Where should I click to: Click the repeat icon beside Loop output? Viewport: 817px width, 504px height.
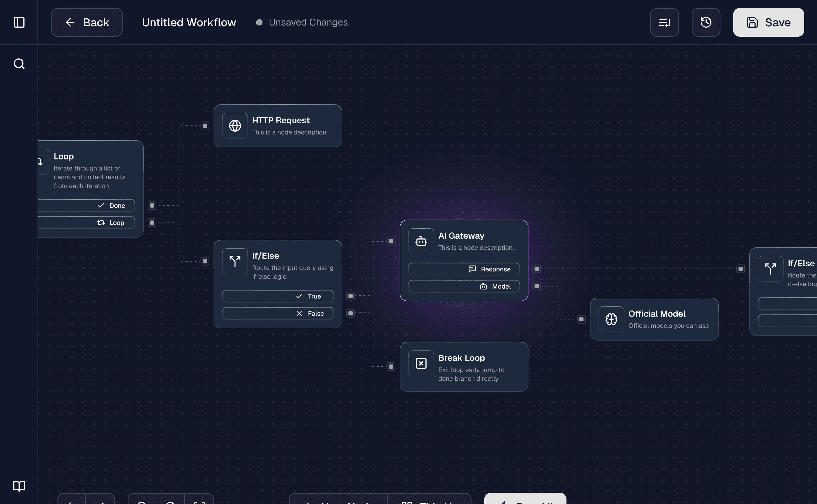pos(101,223)
